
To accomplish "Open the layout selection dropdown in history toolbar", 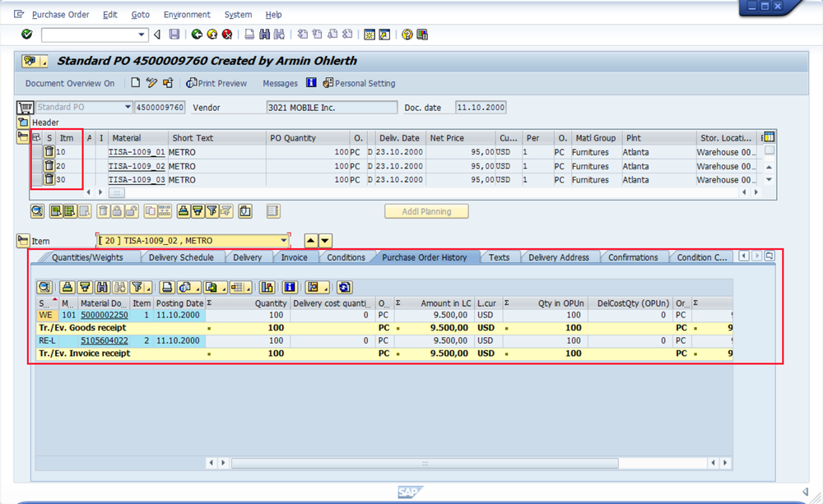I will (x=325, y=288).
